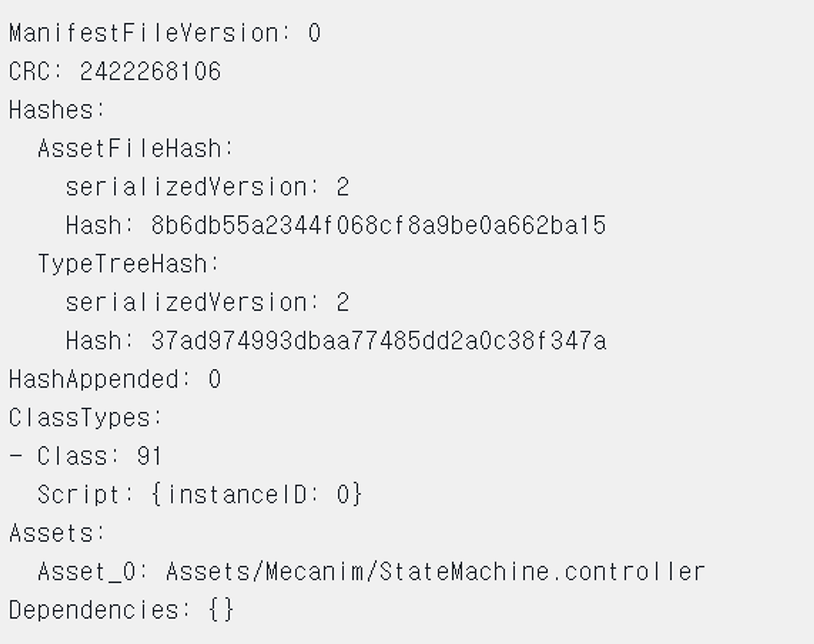The image size is (814, 644).
Task: Click the Class: 91 entry
Action: coord(86,456)
